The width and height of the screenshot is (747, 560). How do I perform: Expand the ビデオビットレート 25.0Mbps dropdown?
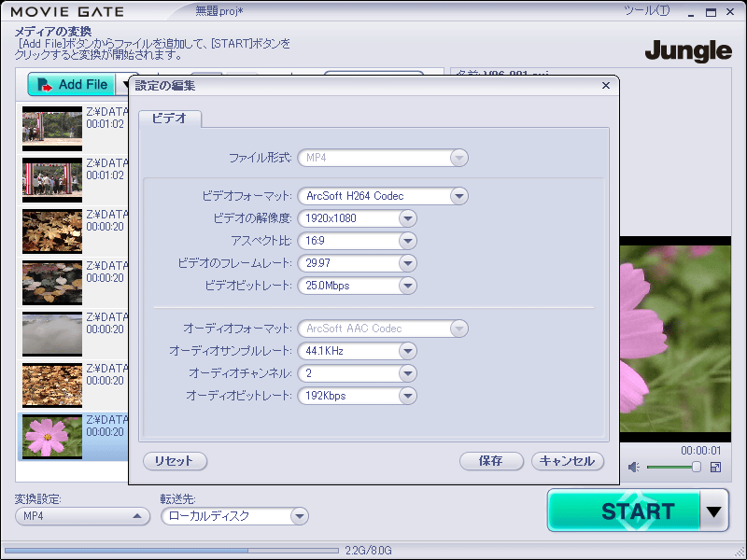click(x=358, y=286)
